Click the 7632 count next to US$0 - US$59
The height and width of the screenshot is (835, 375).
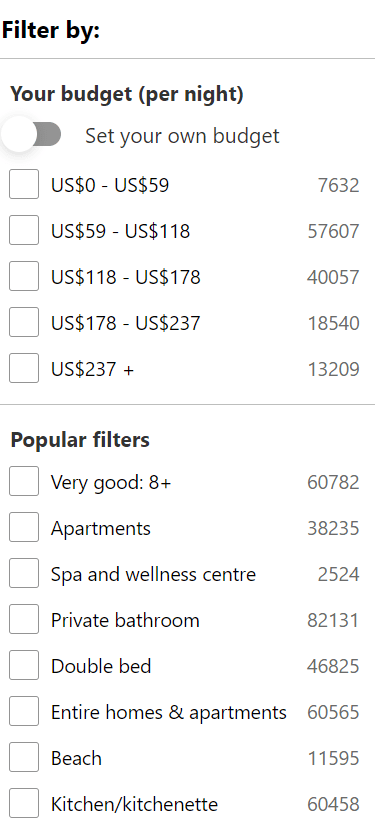coord(338,185)
